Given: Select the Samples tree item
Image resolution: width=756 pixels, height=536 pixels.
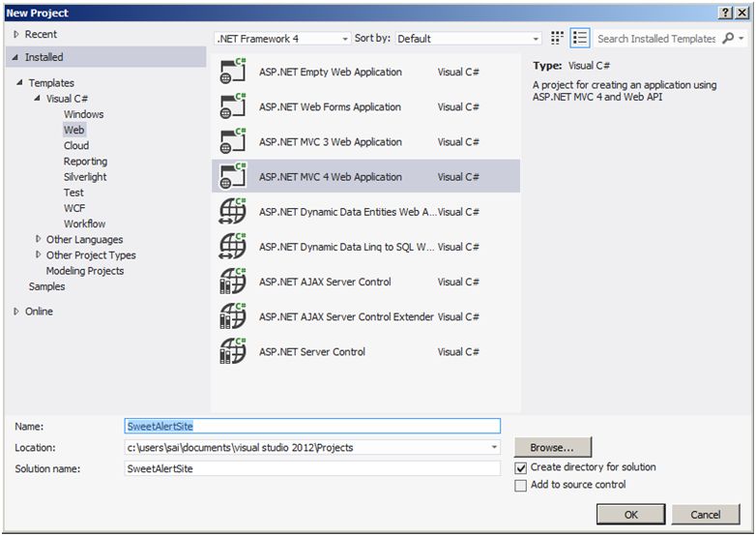Looking at the screenshot, I should tap(46, 286).
